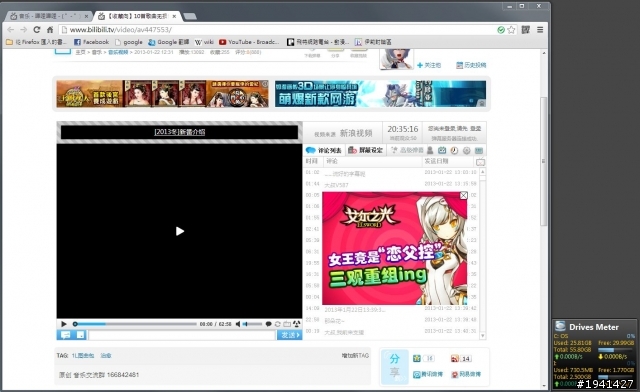Open the Firefox imported bookmarks folder
The image size is (640, 392).
click(x=37, y=42)
